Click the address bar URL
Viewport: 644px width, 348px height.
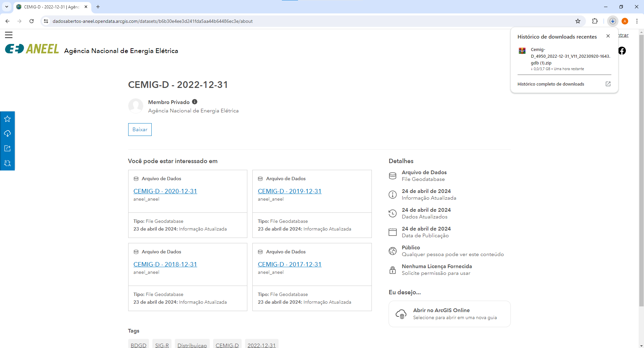pos(153,21)
